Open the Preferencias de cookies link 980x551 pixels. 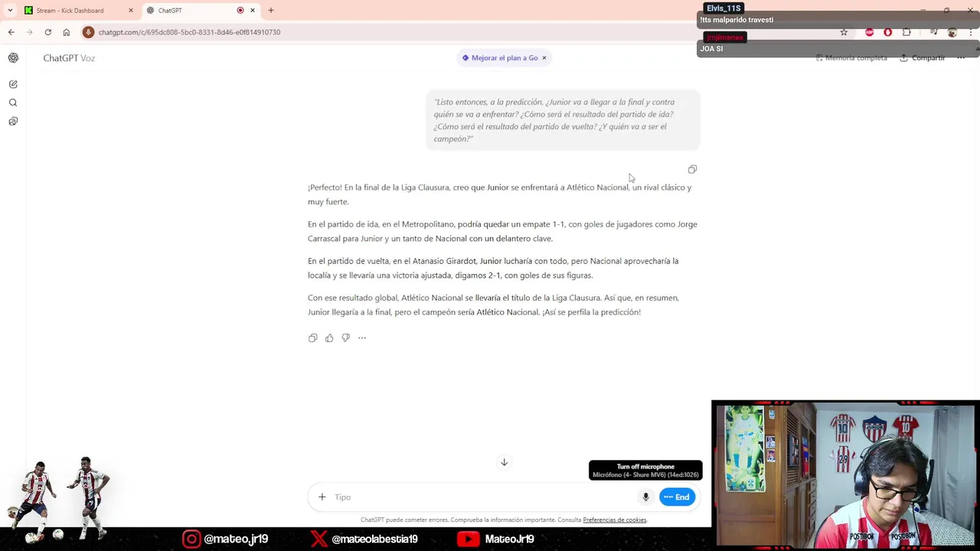(615, 520)
